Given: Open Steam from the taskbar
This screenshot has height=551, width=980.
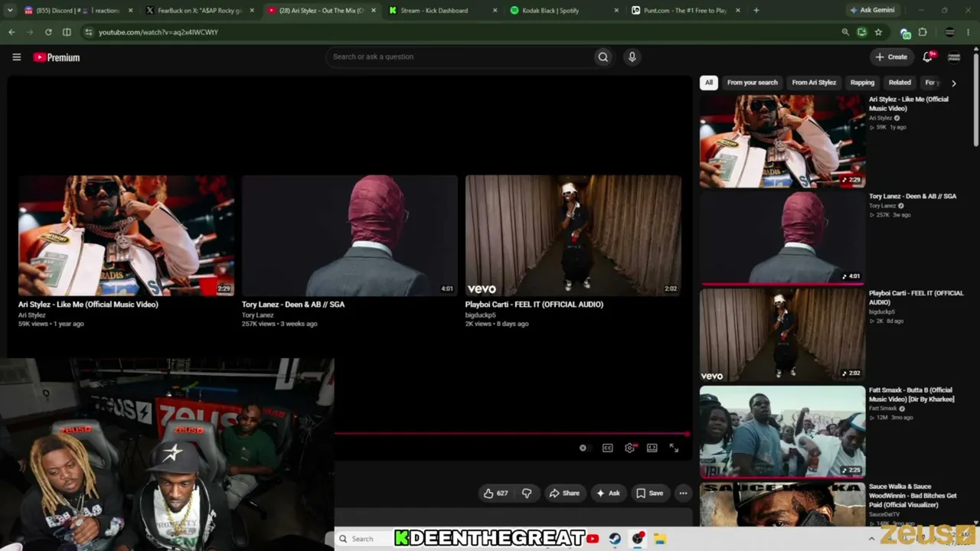Looking at the screenshot, I should tap(615, 539).
